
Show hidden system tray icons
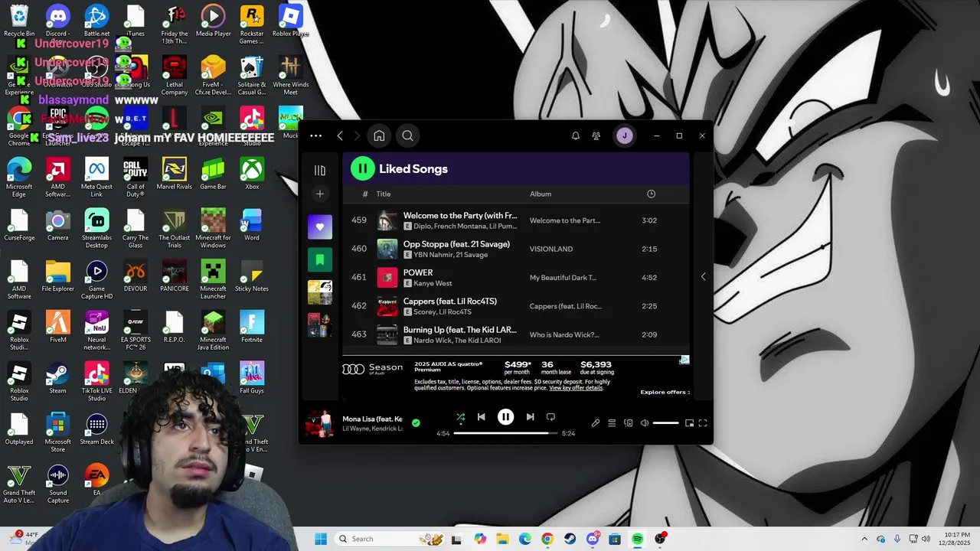[x=864, y=539]
